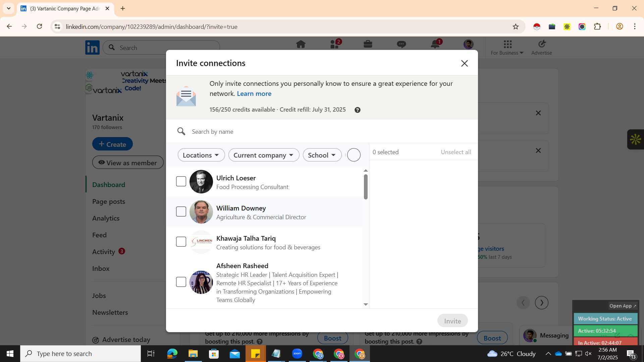
Task: Go back to previous page
Action: pyautogui.click(x=9, y=26)
